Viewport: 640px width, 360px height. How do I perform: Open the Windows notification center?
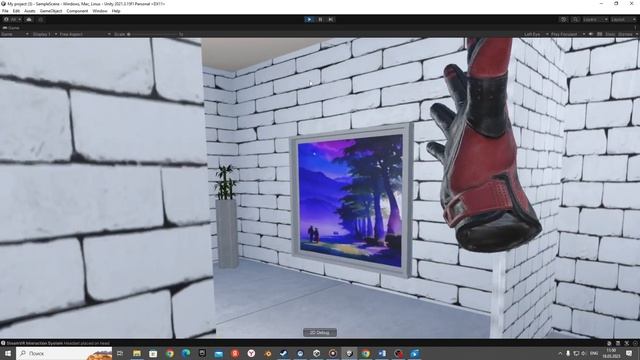pyautogui.click(x=629, y=353)
